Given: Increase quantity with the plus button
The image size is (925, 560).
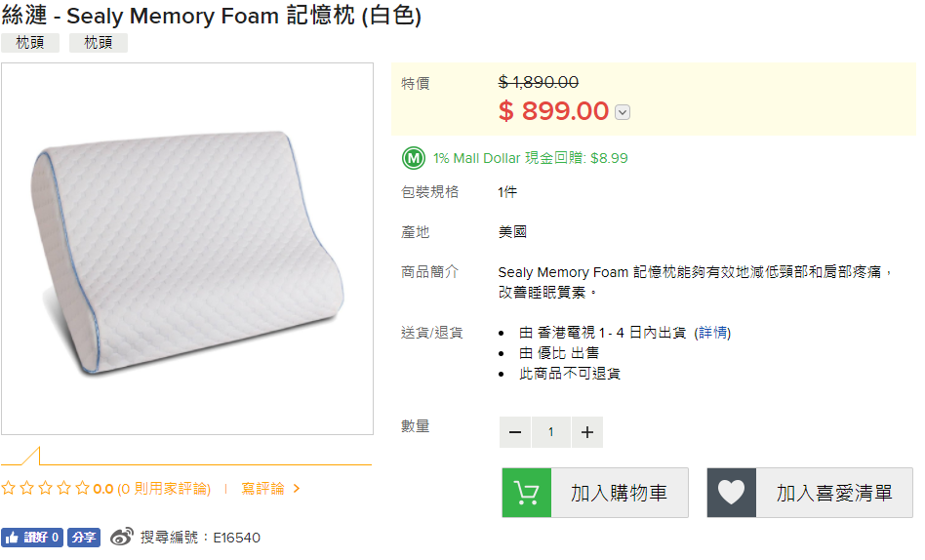Looking at the screenshot, I should (x=586, y=432).
